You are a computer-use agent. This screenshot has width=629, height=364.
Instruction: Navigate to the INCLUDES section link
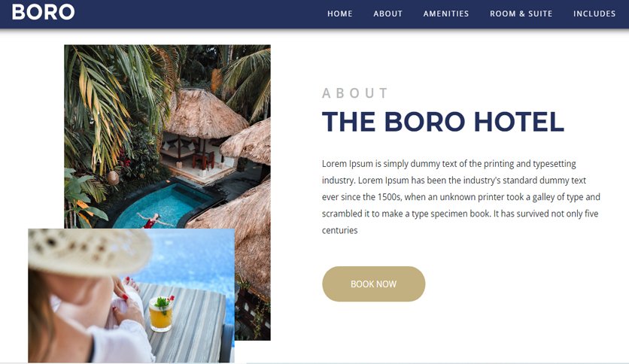[594, 14]
